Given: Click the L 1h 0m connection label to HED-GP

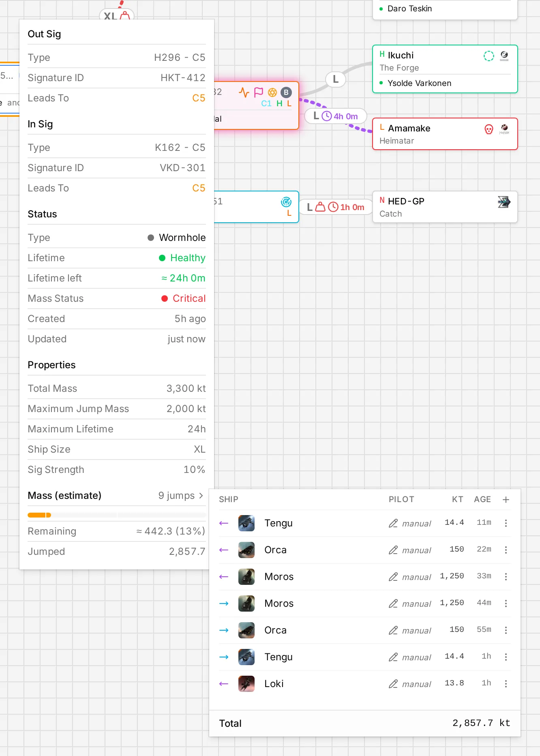Looking at the screenshot, I should point(336,207).
